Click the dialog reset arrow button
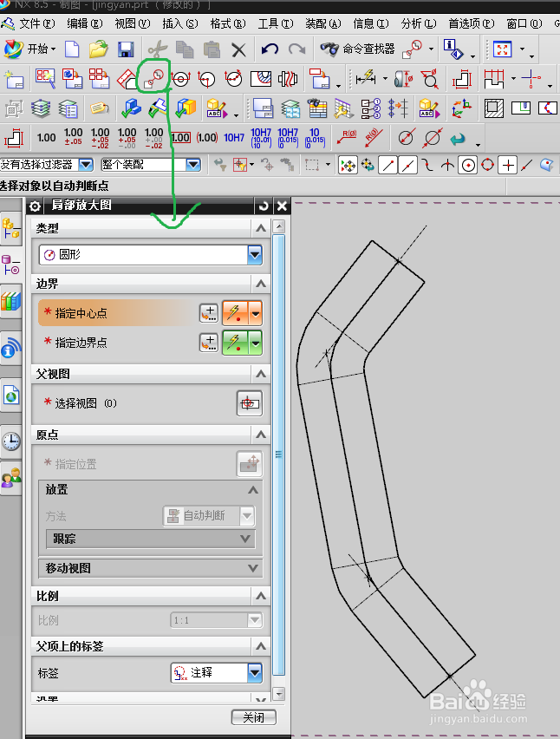The image size is (560, 739). [264, 206]
